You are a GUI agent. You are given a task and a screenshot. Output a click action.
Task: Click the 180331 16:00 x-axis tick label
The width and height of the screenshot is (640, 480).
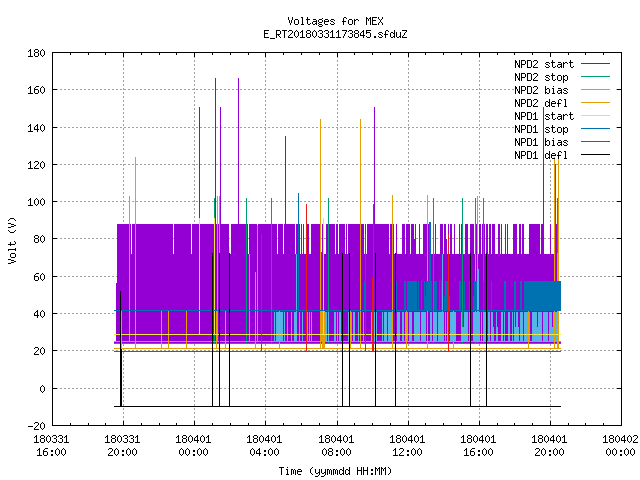tap(51, 446)
